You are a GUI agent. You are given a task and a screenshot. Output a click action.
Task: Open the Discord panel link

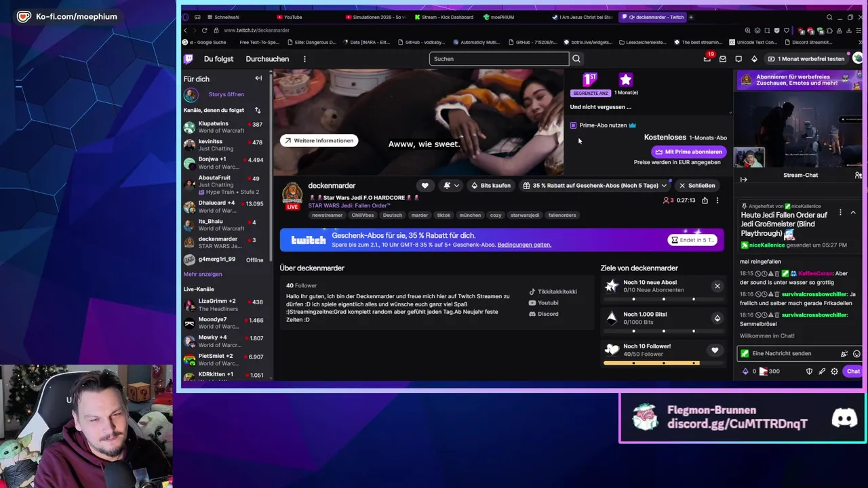coord(544,314)
